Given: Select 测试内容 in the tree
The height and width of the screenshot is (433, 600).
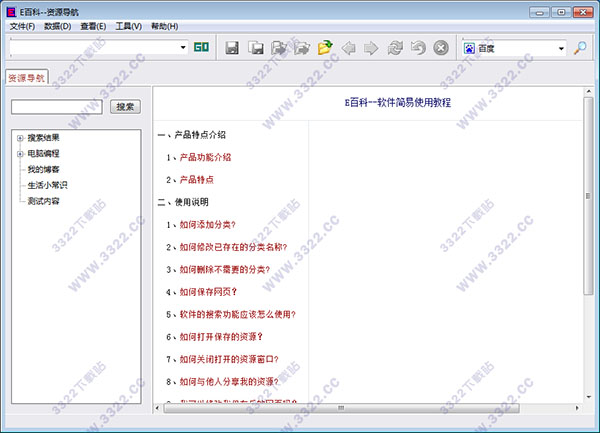Looking at the screenshot, I should pos(43,201).
